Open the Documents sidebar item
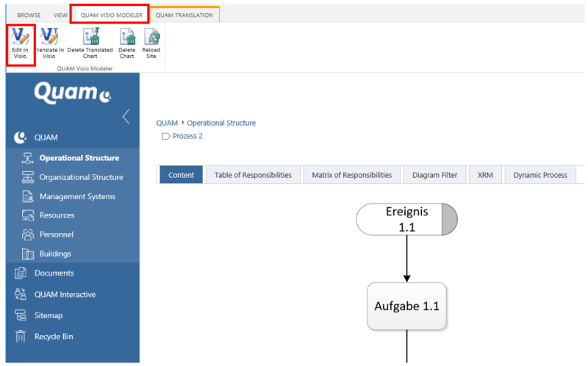The width and height of the screenshot is (588, 366). tap(54, 273)
